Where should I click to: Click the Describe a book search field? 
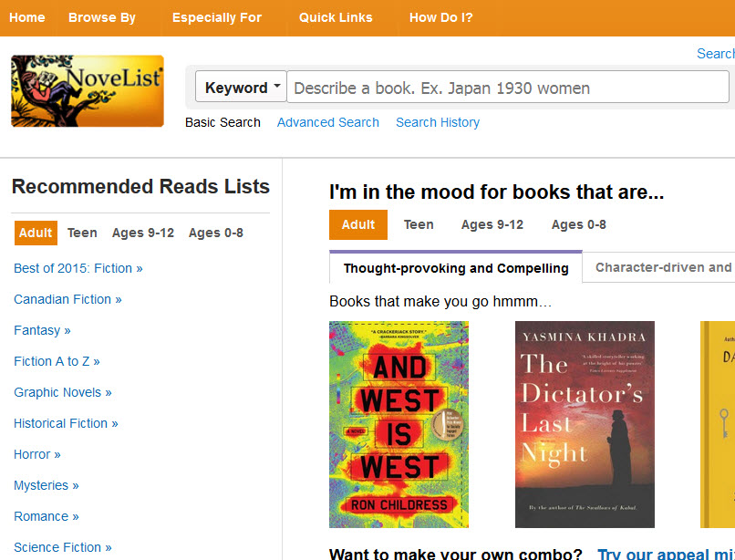click(508, 87)
